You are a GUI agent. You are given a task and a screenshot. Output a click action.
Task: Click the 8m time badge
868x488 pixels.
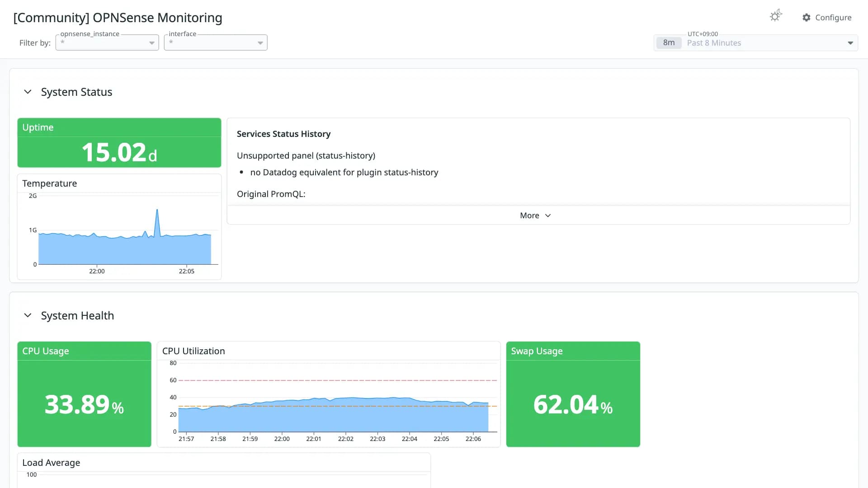tap(669, 43)
